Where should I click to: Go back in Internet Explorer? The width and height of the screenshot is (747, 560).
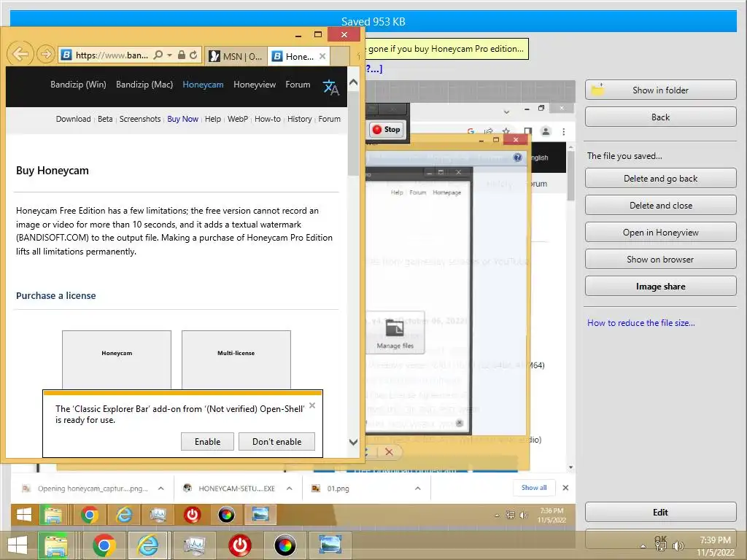20,54
